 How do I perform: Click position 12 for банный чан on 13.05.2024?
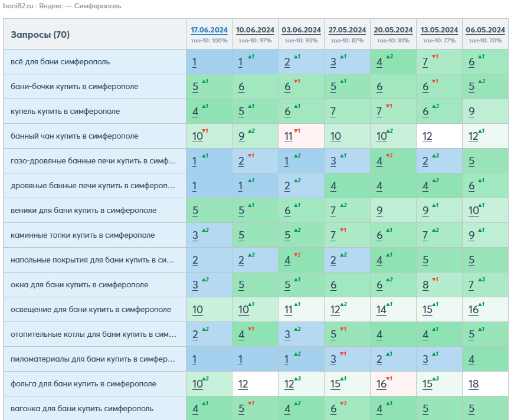427,136
